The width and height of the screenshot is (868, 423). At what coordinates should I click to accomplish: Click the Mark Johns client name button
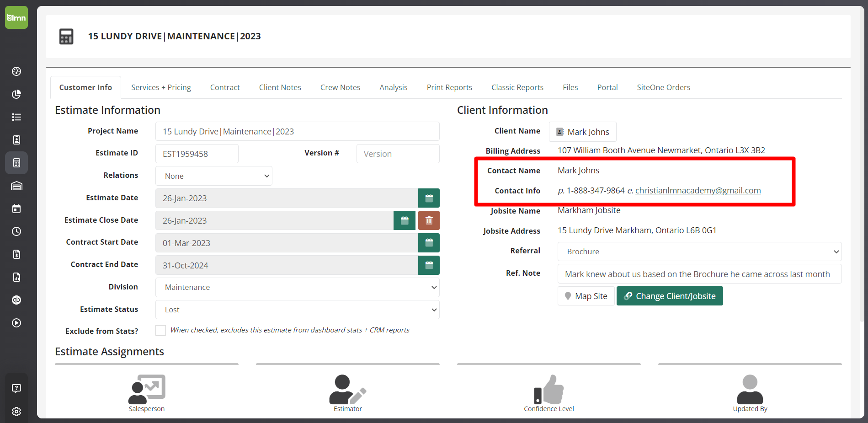coord(583,132)
